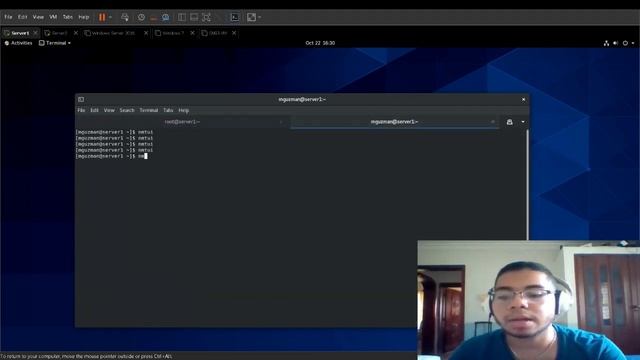Viewport: 640px width, 360px height.
Task: Close the Windows 7 VM tab
Action: point(193,33)
